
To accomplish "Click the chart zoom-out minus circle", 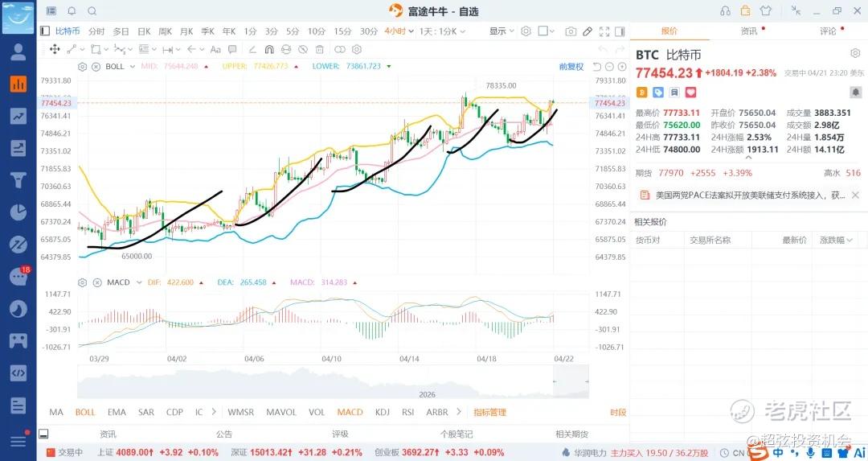I will point(609,67).
